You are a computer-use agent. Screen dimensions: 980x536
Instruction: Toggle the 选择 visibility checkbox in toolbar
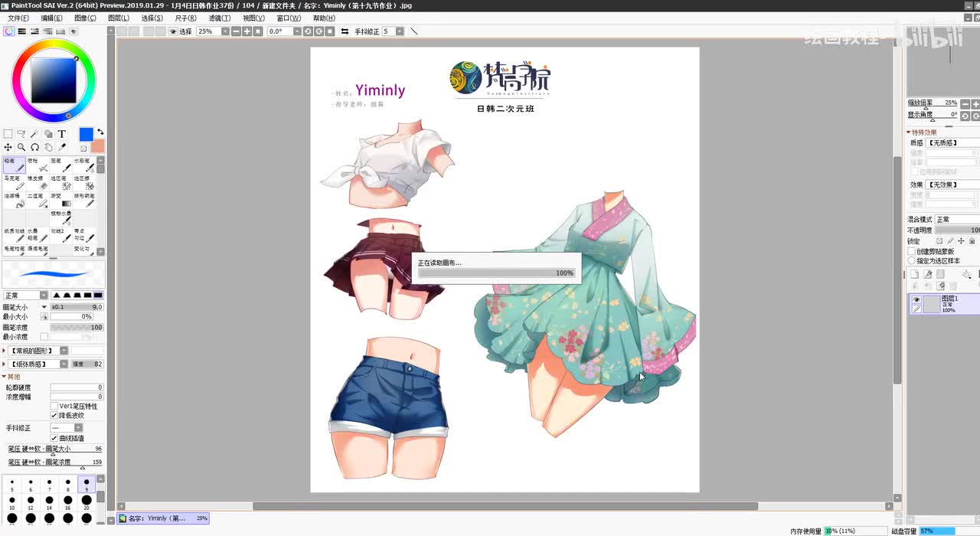pyautogui.click(x=173, y=31)
